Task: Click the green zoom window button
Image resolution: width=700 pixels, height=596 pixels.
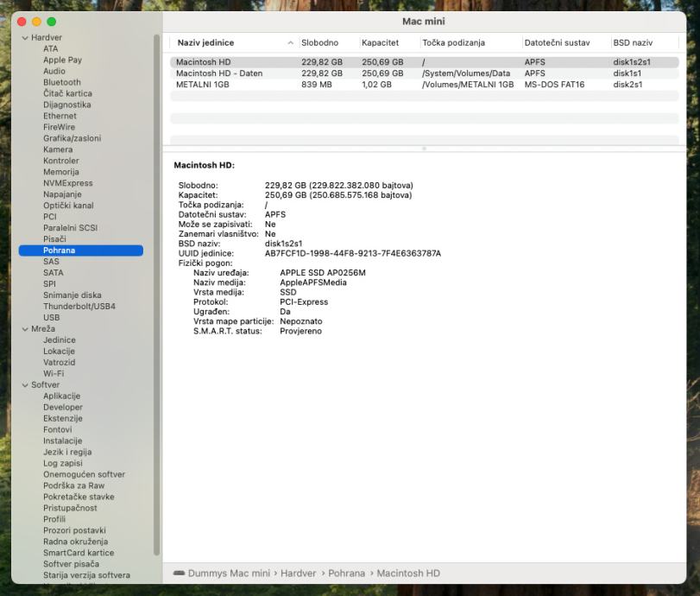Action: coord(52,21)
